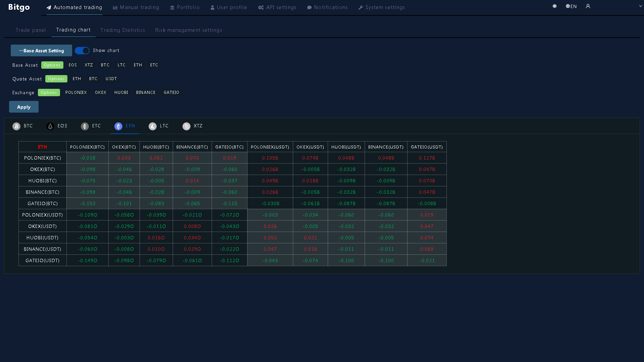Click the Automated trading paper plane icon
Screen dimensions: 644x362
click(49, 7)
